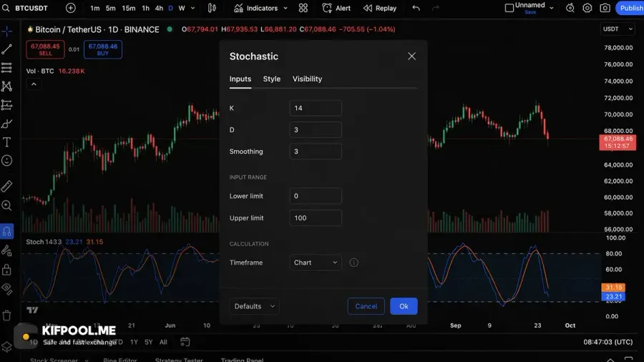The width and height of the screenshot is (644, 362).
Task: Undo the last chart action
Action: pyautogui.click(x=416, y=8)
